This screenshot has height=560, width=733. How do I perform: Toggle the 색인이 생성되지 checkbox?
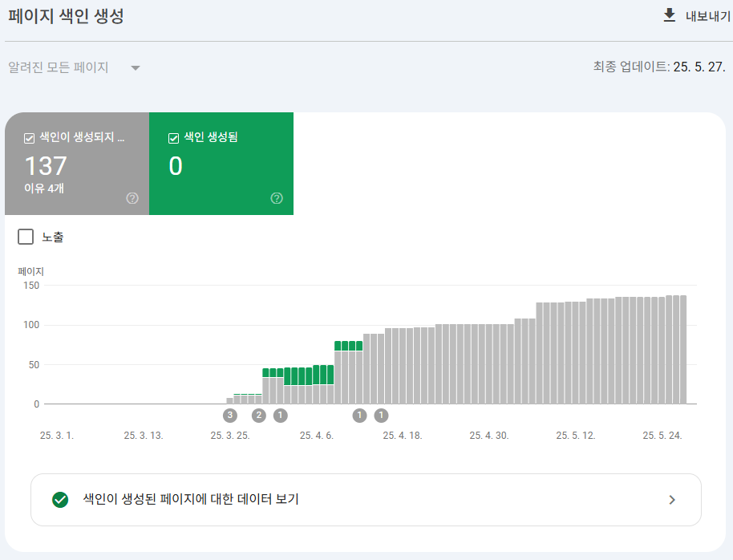(29, 138)
